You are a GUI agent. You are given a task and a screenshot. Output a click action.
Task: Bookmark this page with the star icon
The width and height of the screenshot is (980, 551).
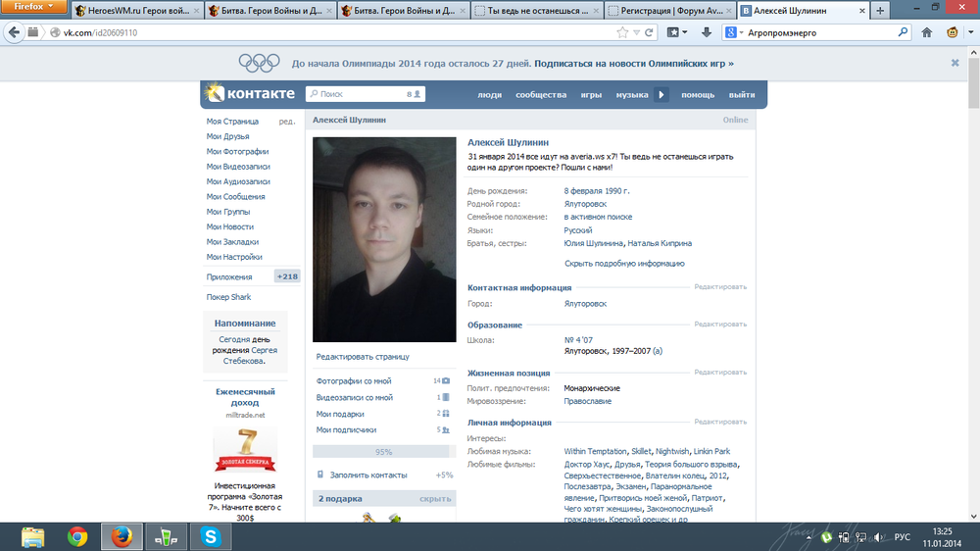point(622,32)
